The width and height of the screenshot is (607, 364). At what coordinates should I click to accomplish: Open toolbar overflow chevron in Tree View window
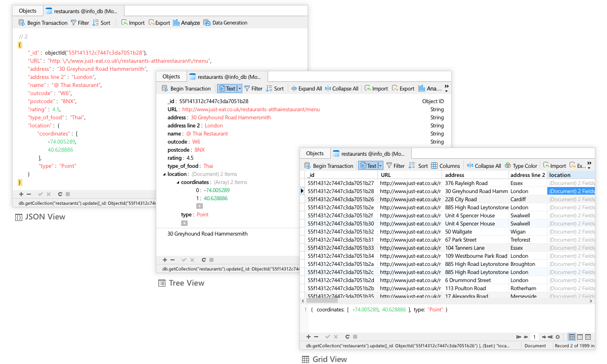(x=447, y=88)
